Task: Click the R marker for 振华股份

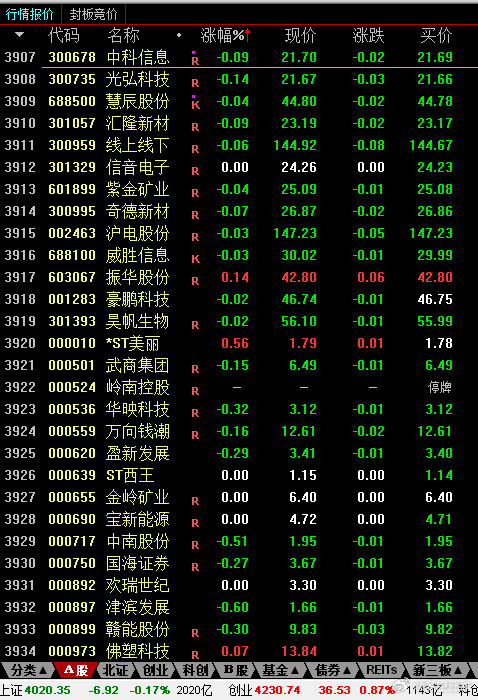Action: [195, 281]
